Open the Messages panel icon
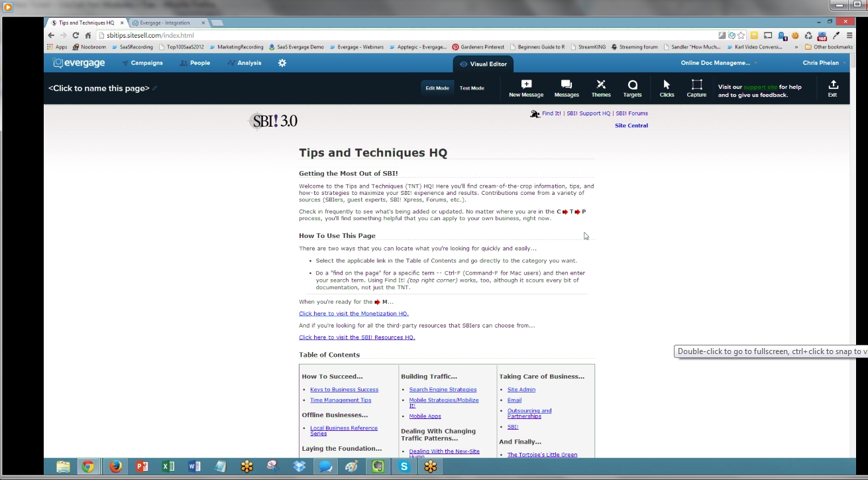Screen dimensions: 868x480 (x=566, y=85)
